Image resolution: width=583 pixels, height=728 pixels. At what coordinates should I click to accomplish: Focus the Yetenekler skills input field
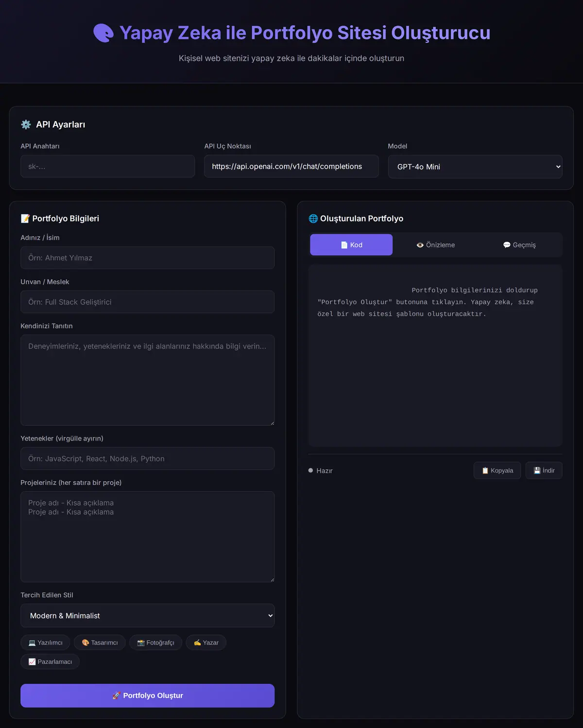coord(147,458)
